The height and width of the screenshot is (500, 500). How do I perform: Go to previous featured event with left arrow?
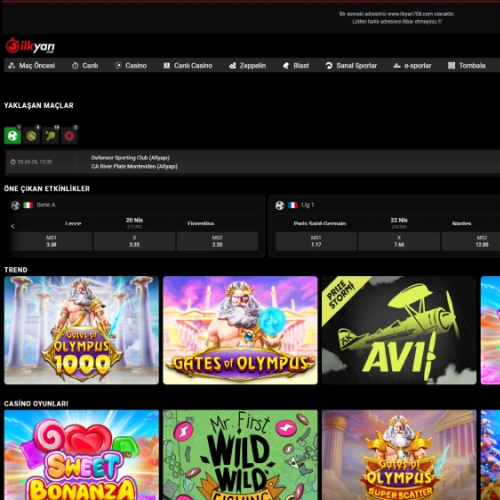[x=13, y=226]
